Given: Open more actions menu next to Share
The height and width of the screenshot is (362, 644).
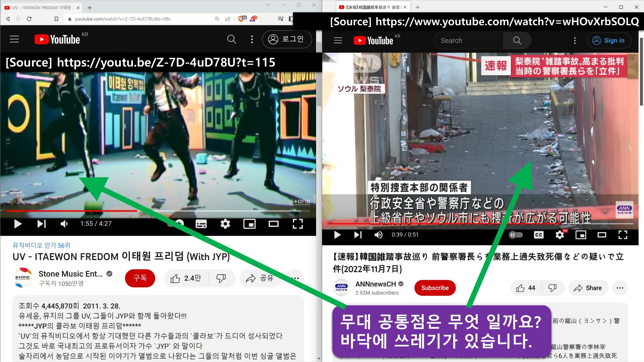Looking at the screenshot, I should click(x=620, y=288).
